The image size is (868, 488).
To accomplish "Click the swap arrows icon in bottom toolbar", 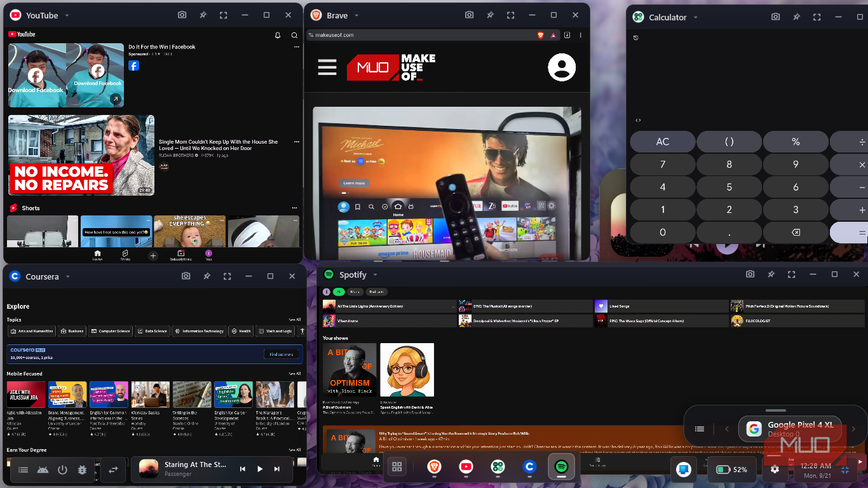I will (x=113, y=470).
